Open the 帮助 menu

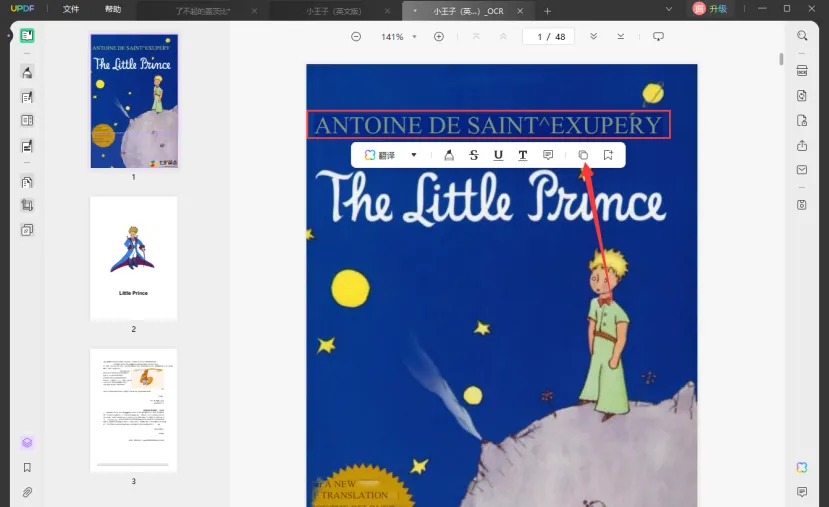pyautogui.click(x=113, y=9)
